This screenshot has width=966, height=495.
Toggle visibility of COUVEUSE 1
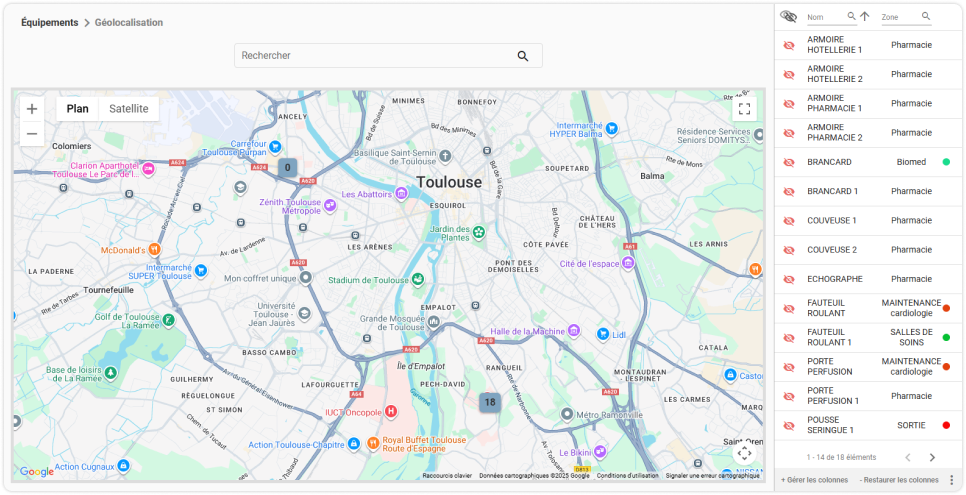click(789, 221)
